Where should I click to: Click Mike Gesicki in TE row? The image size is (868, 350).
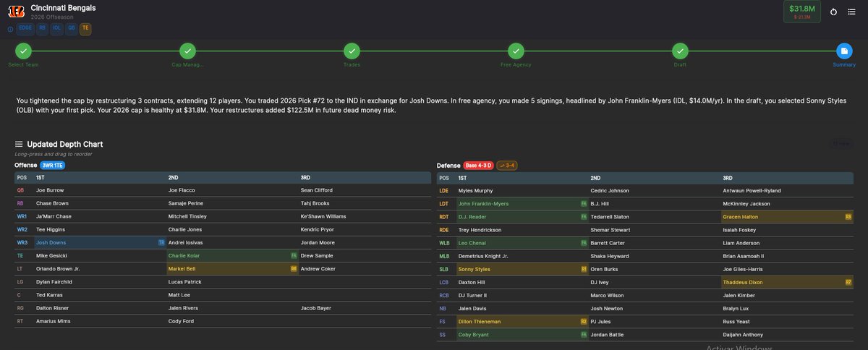pos(51,255)
